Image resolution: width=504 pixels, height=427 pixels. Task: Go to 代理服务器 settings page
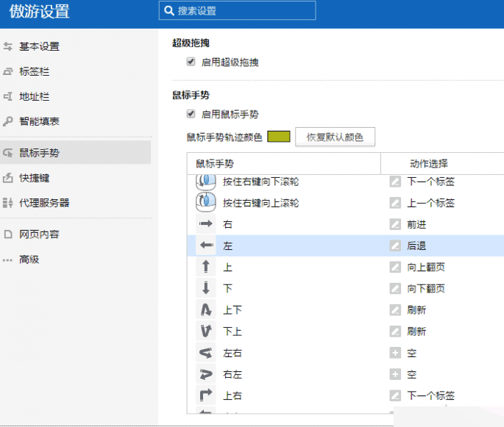pyautogui.click(x=43, y=202)
